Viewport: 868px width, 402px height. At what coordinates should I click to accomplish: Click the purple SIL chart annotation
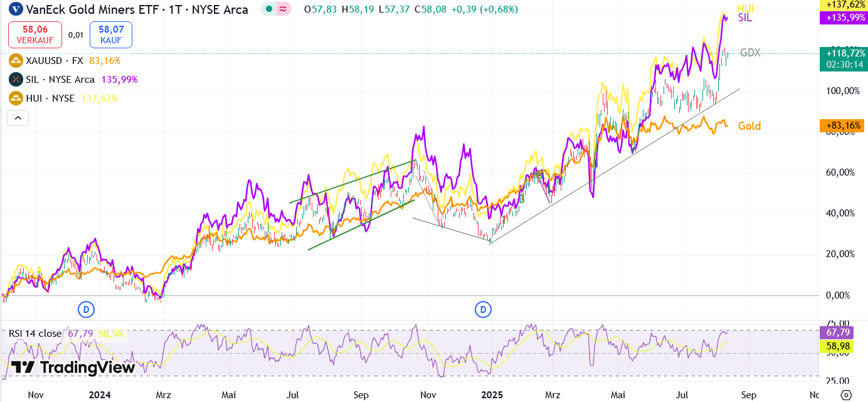click(x=745, y=18)
